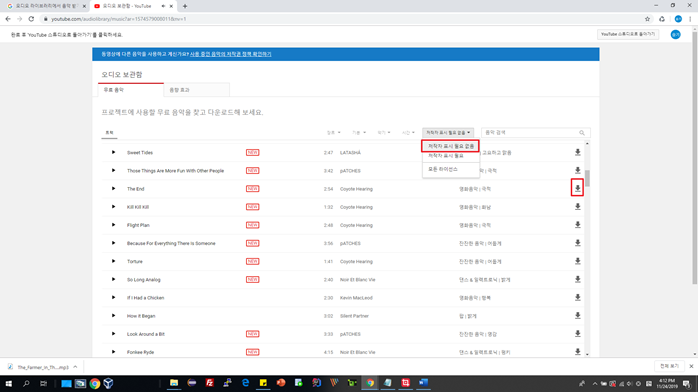The image size is (698, 392).
Task: Open the YouTube account avatar
Action: [675, 35]
